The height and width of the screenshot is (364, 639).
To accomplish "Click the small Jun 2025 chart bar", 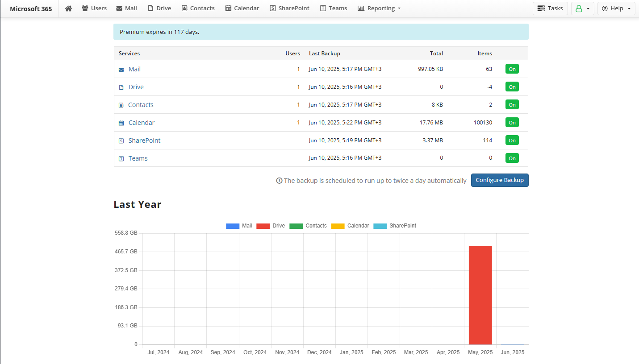I will (x=512, y=344).
